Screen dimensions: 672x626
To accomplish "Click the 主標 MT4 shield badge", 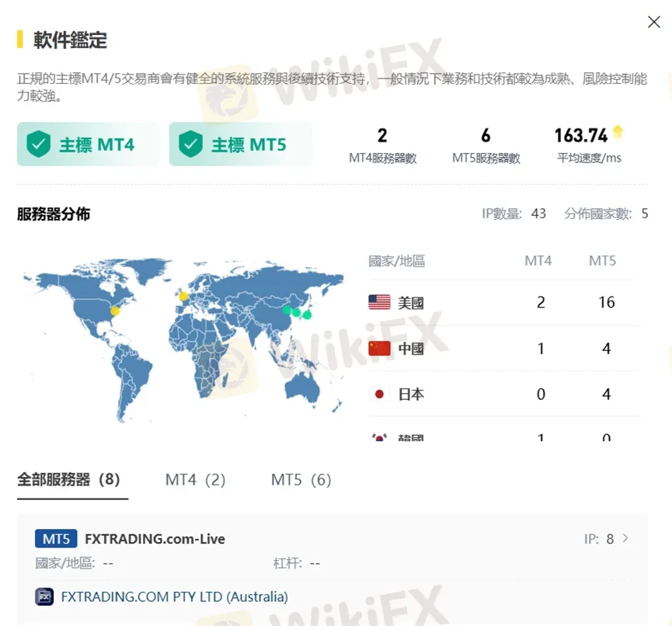I will pos(89,144).
